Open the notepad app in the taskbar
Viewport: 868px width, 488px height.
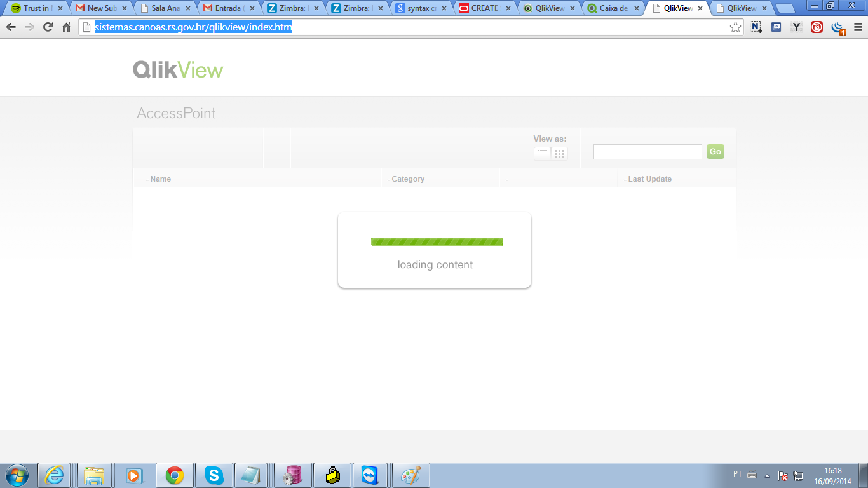pyautogui.click(x=251, y=475)
